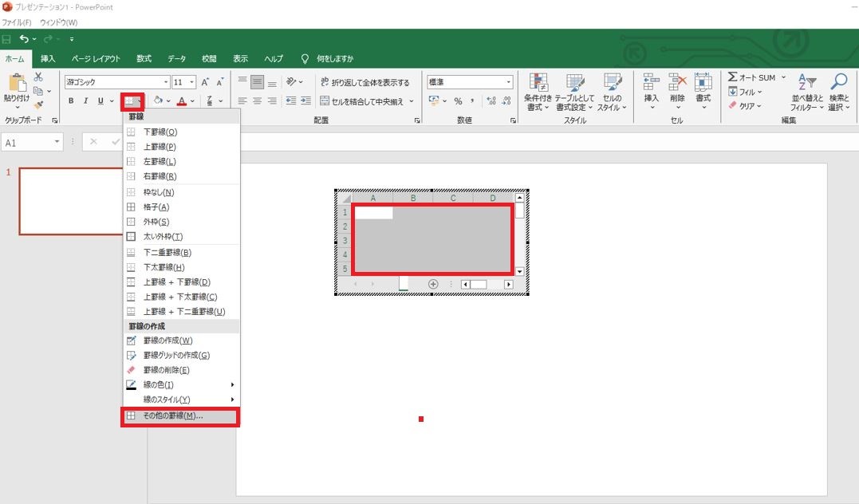
Task: Click the accounting number format icon
Action: (434, 100)
